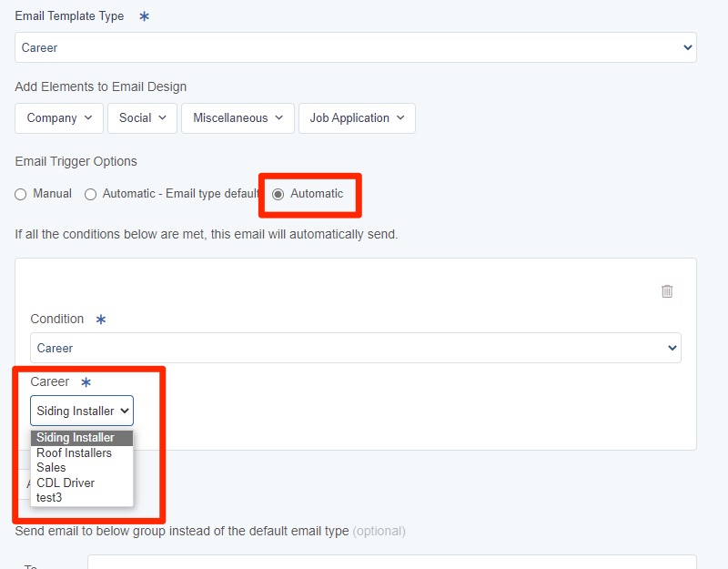
Task: Open the Miscellaneous elements menu
Action: 238,118
